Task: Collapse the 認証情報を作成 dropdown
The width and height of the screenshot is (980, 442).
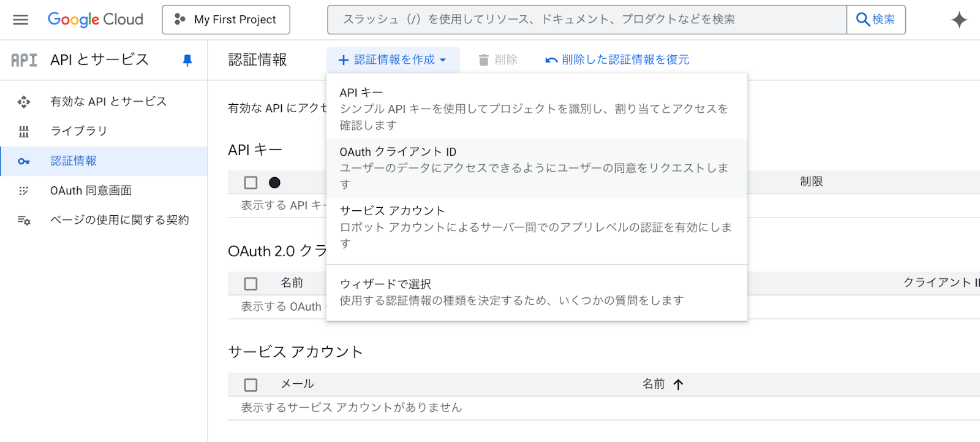Action: coord(393,60)
